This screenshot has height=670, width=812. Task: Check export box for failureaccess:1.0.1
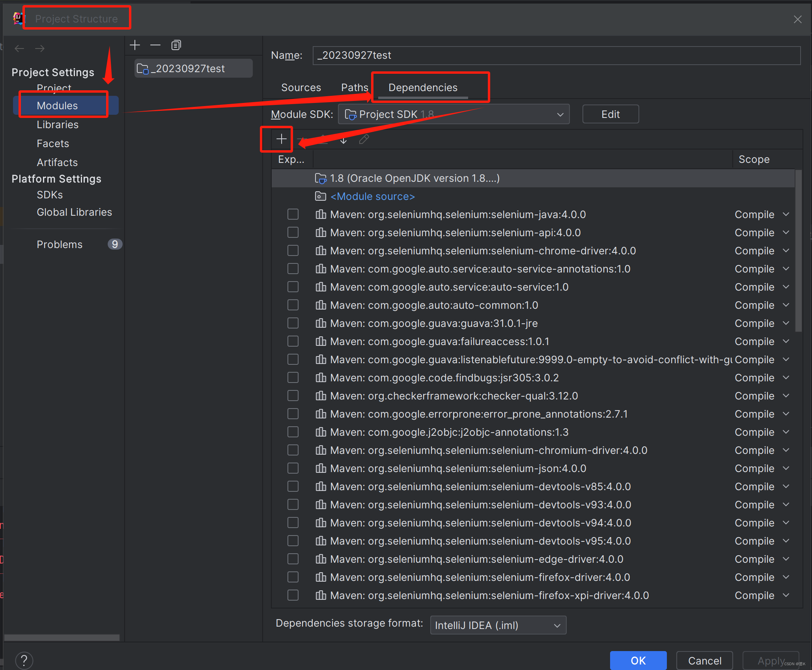tap(293, 341)
